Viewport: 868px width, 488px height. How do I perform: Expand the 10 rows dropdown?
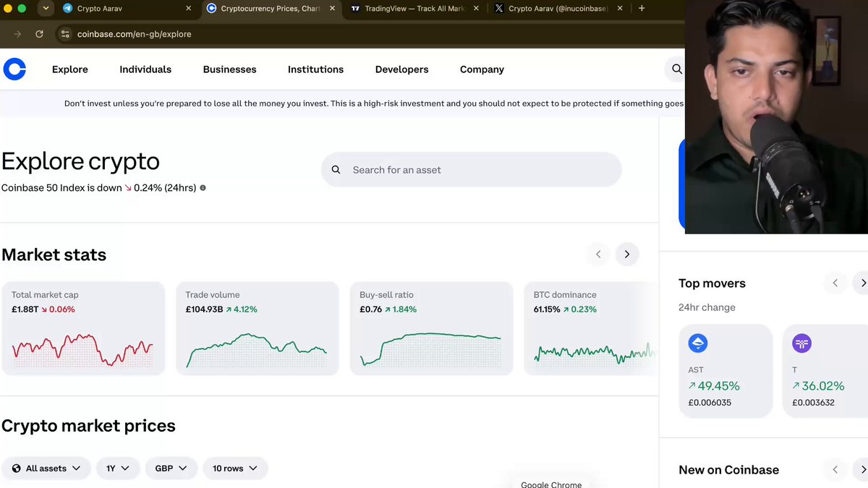[x=235, y=468]
